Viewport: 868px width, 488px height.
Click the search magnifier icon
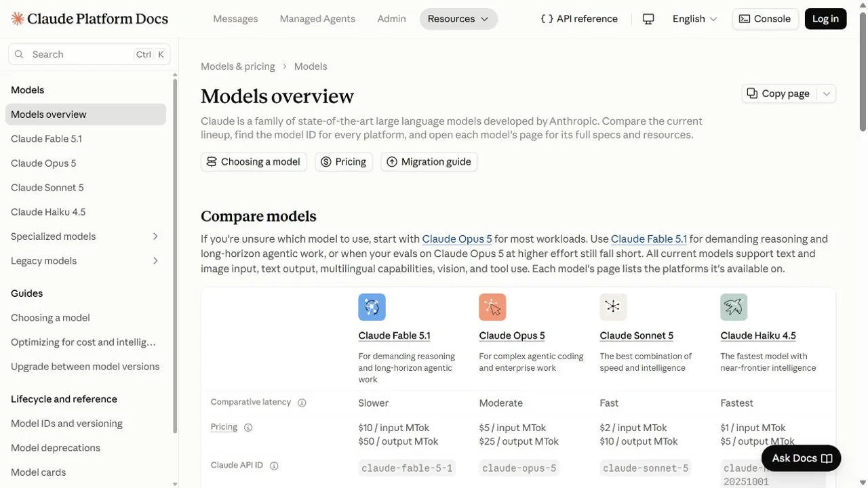point(19,54)
